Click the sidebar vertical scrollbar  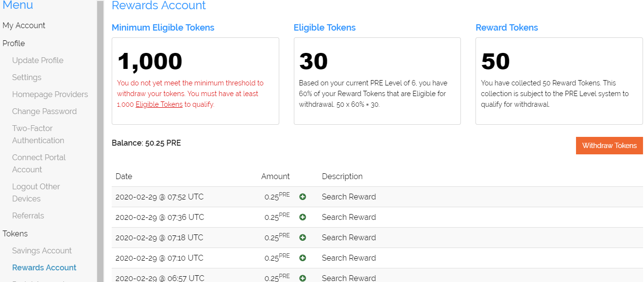[x=100, y=141]
